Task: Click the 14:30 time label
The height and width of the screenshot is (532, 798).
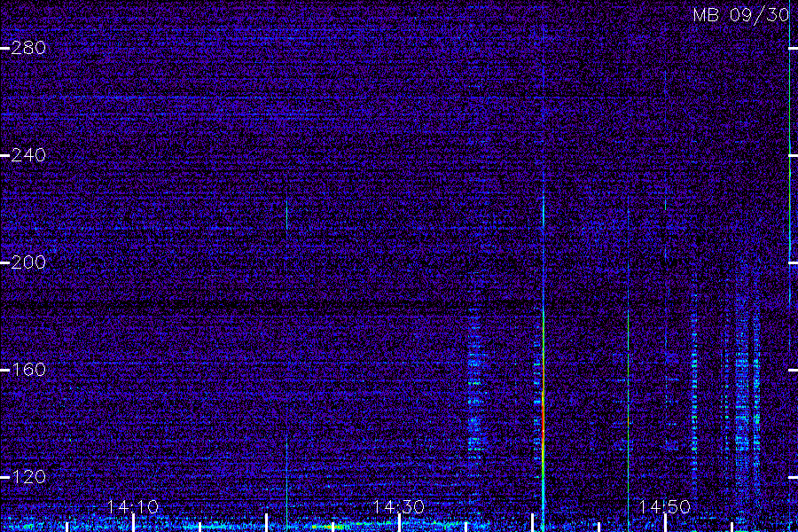Action: coord(399,507)
